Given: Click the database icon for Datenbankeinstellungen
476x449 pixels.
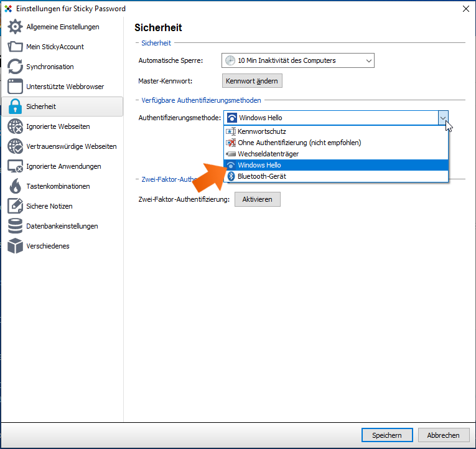Looking at the screenshot, I should pos(15,226).
